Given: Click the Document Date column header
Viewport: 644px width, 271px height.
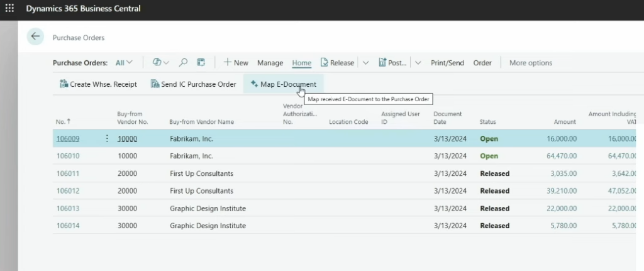Looking at the screenshot, I should click(448, 118).
